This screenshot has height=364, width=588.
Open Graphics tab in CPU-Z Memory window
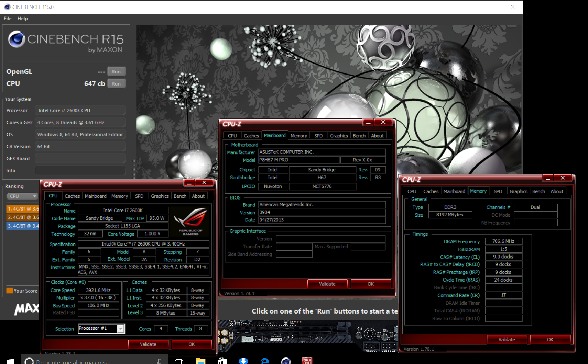pyautogui.click(x=519, y=191)
